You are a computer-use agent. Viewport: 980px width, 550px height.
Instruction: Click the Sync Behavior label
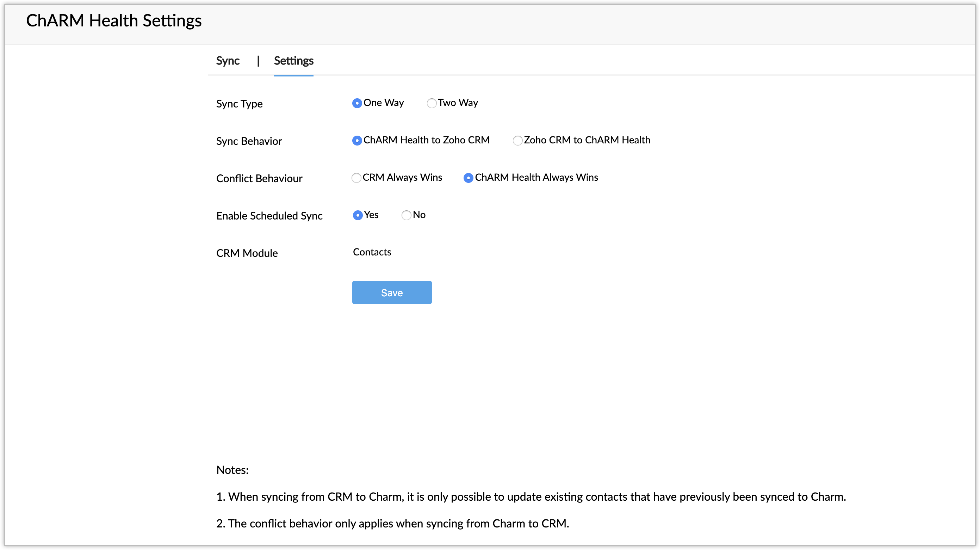click(x=249, y=141)
